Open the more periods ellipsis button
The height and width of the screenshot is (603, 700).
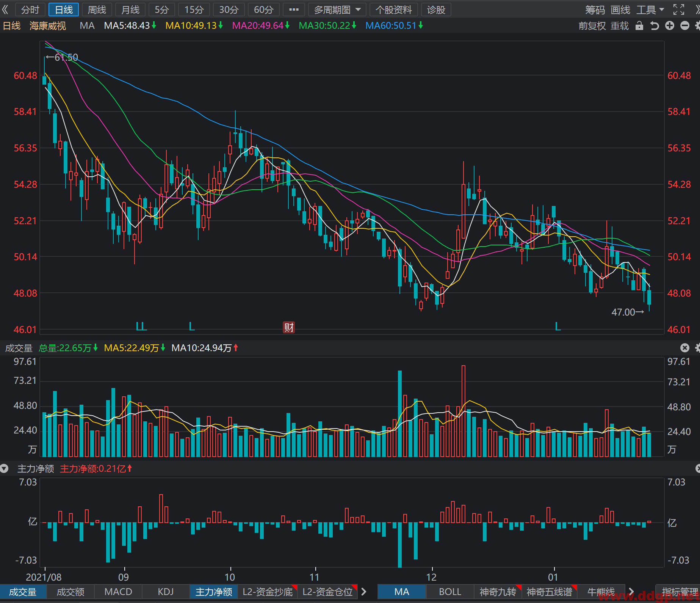[294, 9]
